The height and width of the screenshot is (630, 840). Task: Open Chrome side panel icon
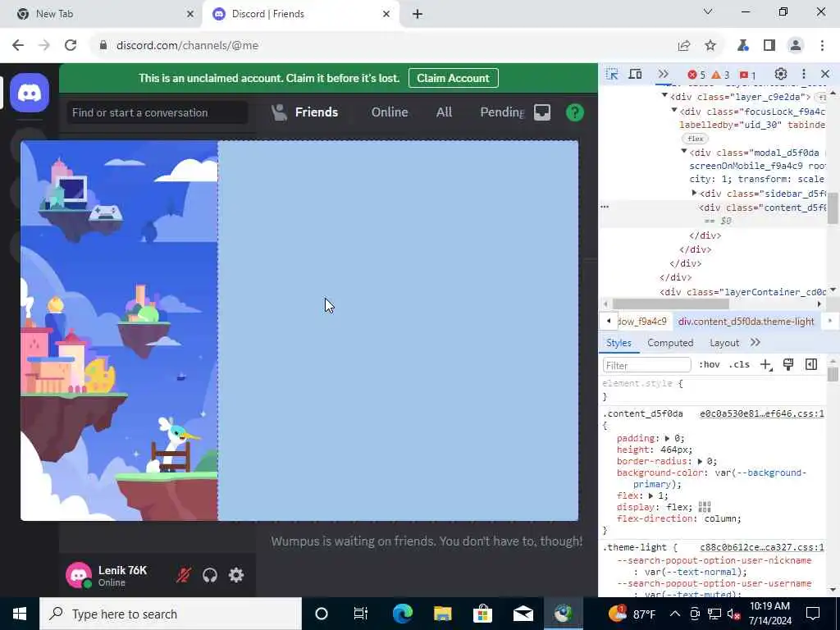(769, 46)
